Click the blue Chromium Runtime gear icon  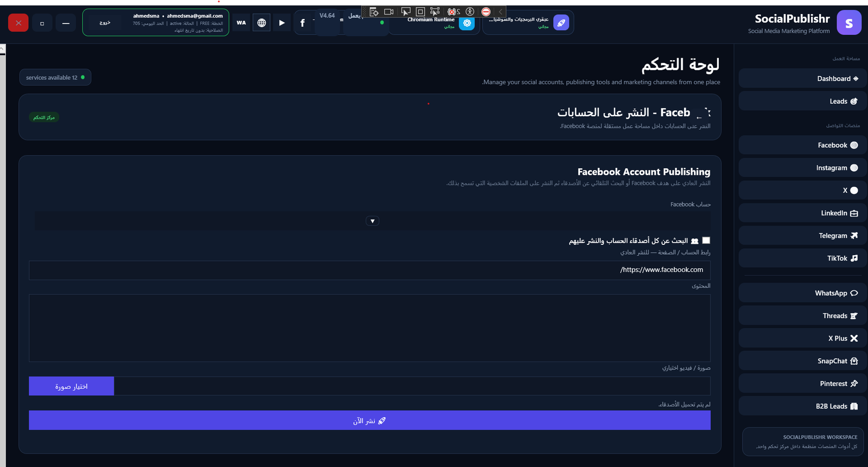(x=467, y=23)
